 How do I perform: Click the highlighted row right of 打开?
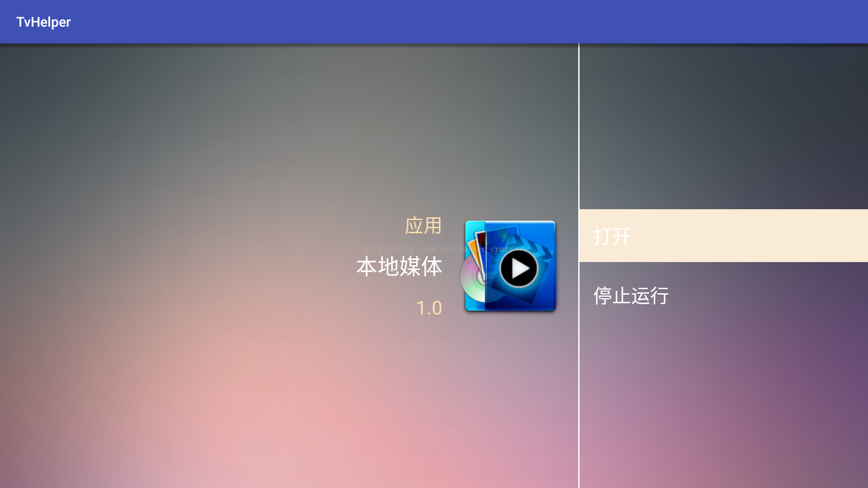click(x=750, y=235)
